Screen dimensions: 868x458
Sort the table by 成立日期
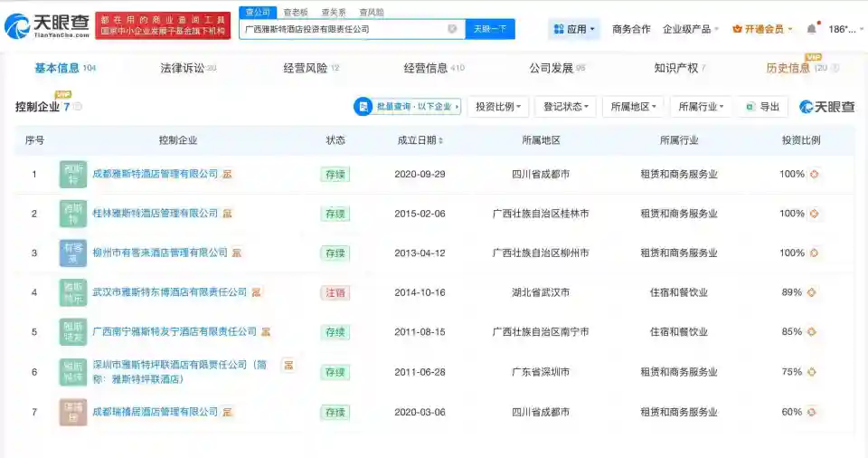pos(420,140)
